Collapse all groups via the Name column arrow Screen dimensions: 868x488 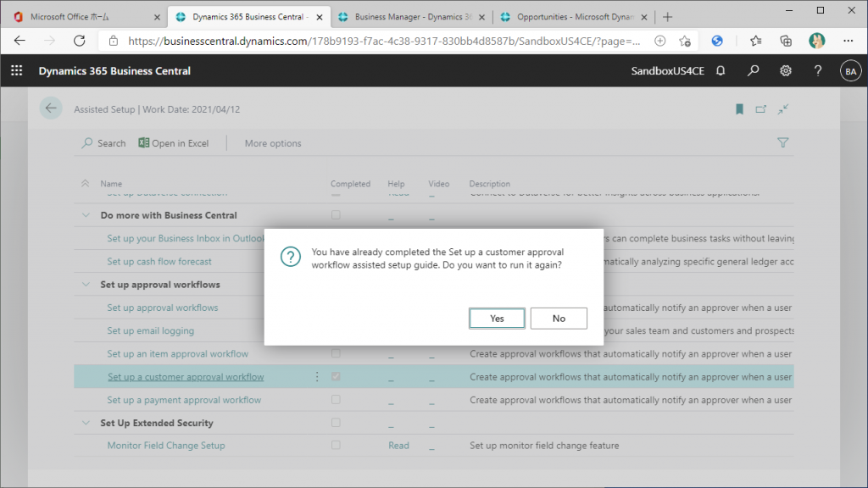click(x=86, y=183)
